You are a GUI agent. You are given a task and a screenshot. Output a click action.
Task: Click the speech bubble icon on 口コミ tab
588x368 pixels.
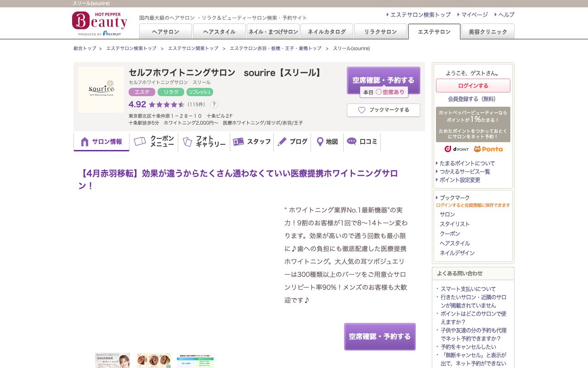click(x=351, y=141)
